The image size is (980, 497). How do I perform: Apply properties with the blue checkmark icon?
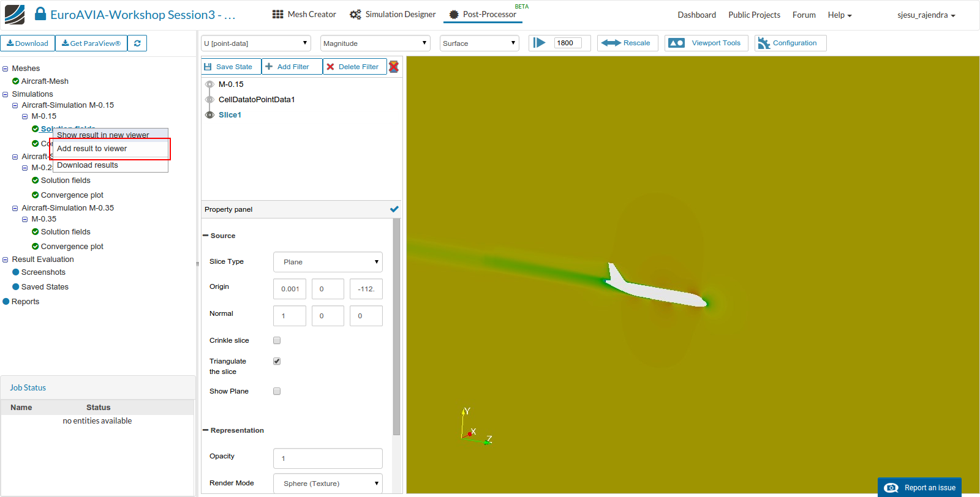394,209
